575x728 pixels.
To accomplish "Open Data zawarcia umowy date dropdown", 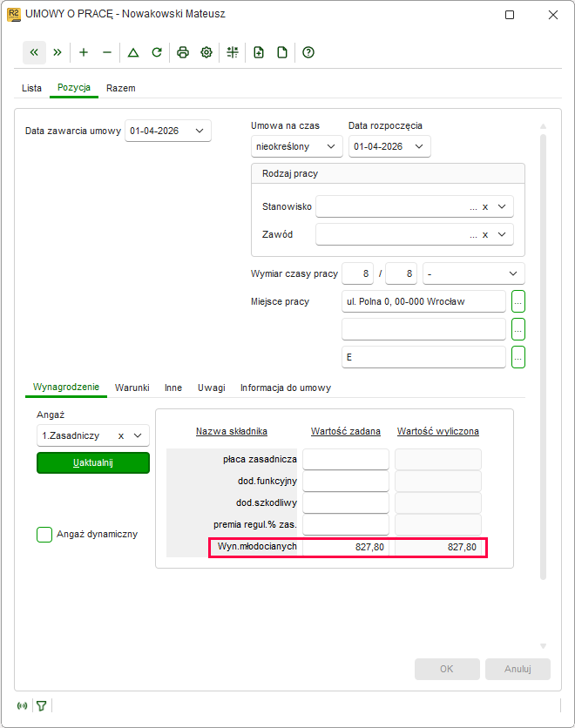I will (200, 131).
